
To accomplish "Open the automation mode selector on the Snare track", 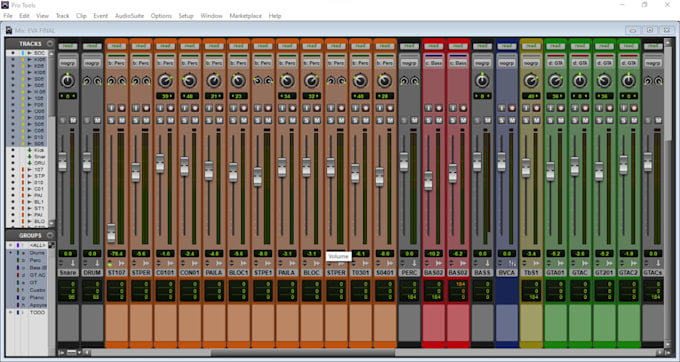I will (x=68, y=46).
